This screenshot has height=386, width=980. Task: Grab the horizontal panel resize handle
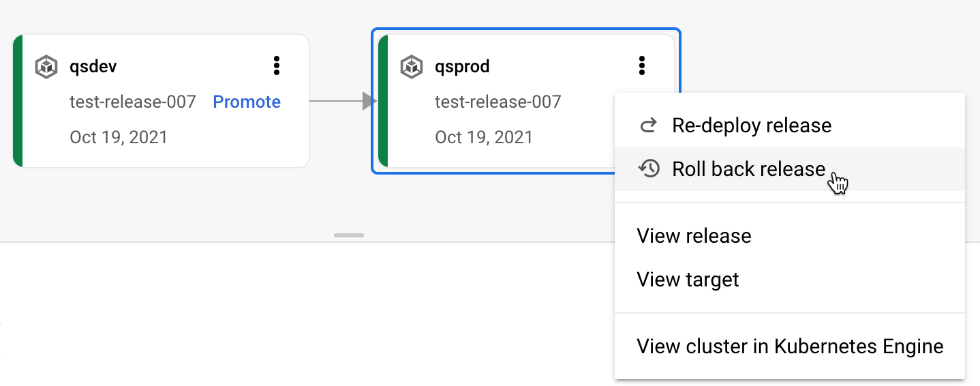point(349,235)
